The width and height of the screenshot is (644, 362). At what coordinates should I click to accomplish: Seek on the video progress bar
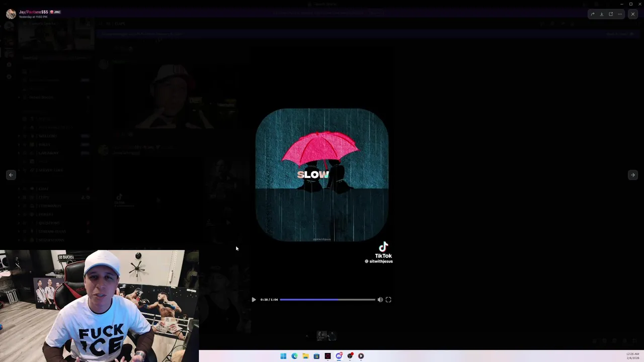pos(328,300)
